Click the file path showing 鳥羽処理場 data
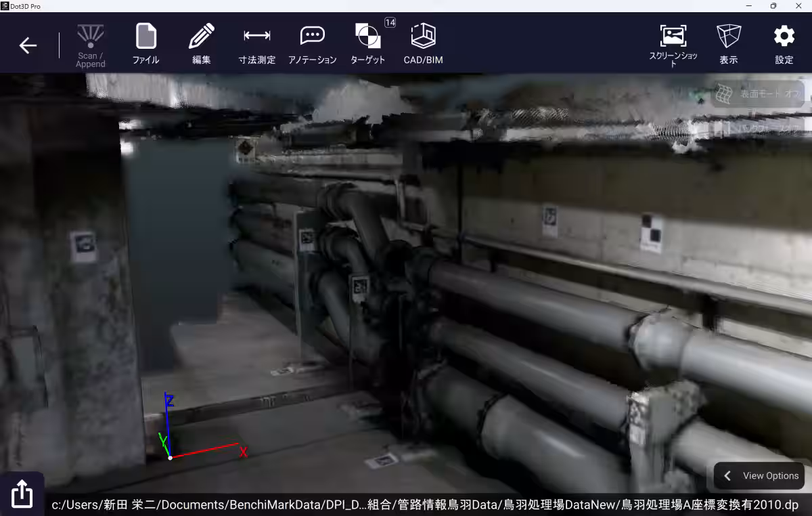Screen dimensions: 812x516 point(425,504)
